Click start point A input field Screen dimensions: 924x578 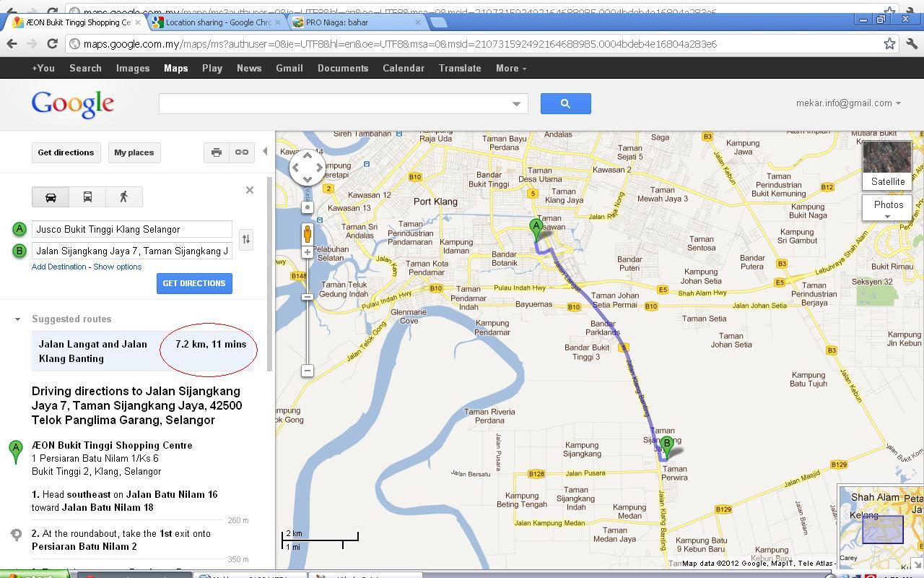coord(132,229)
